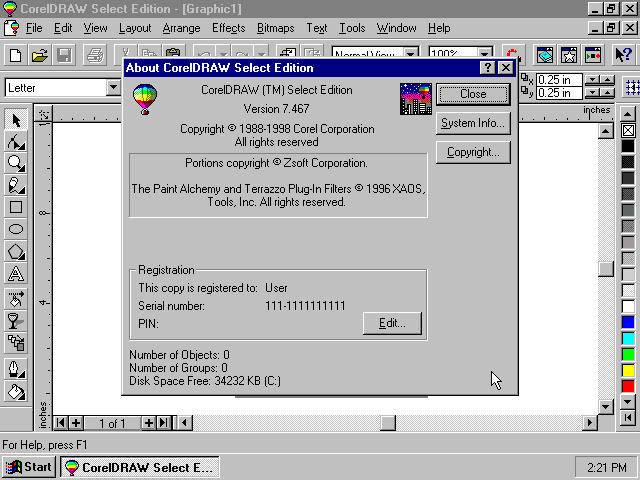Click the Save diskette icon

(x=64, y=55)
